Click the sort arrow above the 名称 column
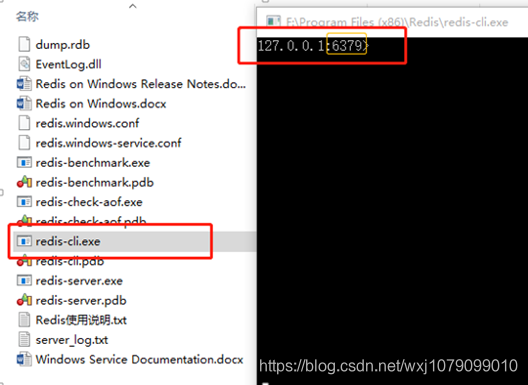Image resolution: width=528 pixels, height=385 pixels. (x=133, y=6)
